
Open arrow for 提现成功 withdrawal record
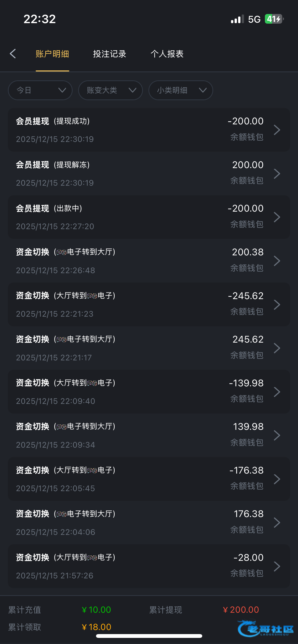pyautogui.click(x=277, y=130)
